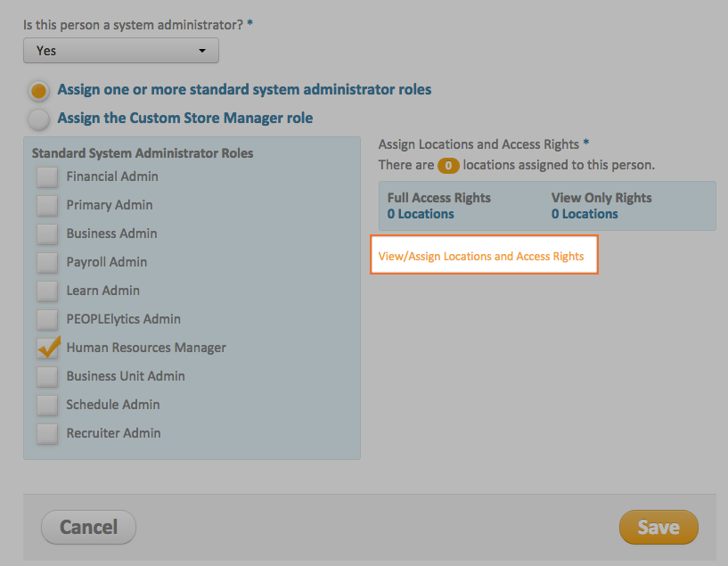Tick the Business Admin checkbox
This screenshot has height=566, width=728.
pos(47,234)
